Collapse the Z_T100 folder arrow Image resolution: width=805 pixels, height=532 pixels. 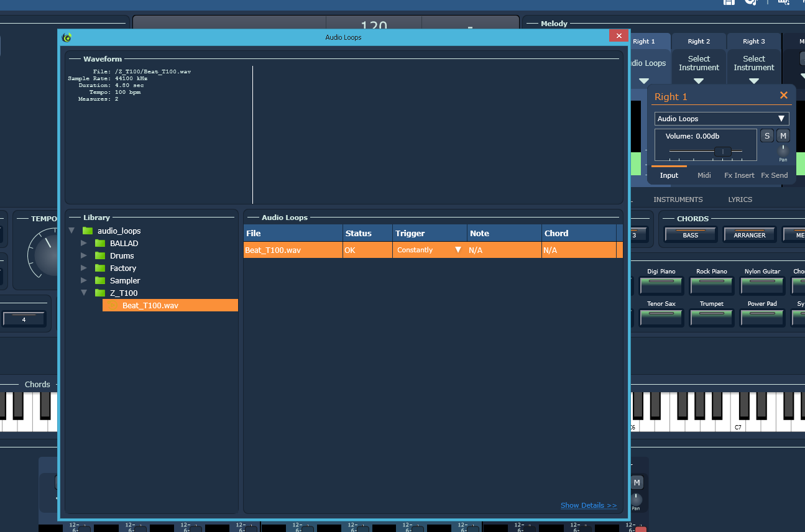[84, 293]
